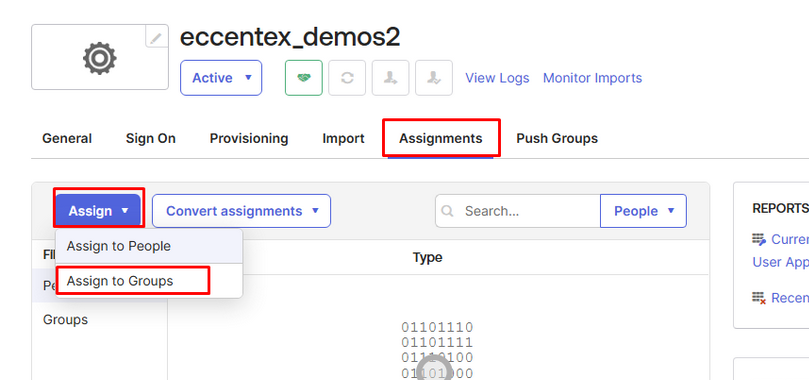
Task: Click the user with checkmark icon button
Action: pos(434,78)
